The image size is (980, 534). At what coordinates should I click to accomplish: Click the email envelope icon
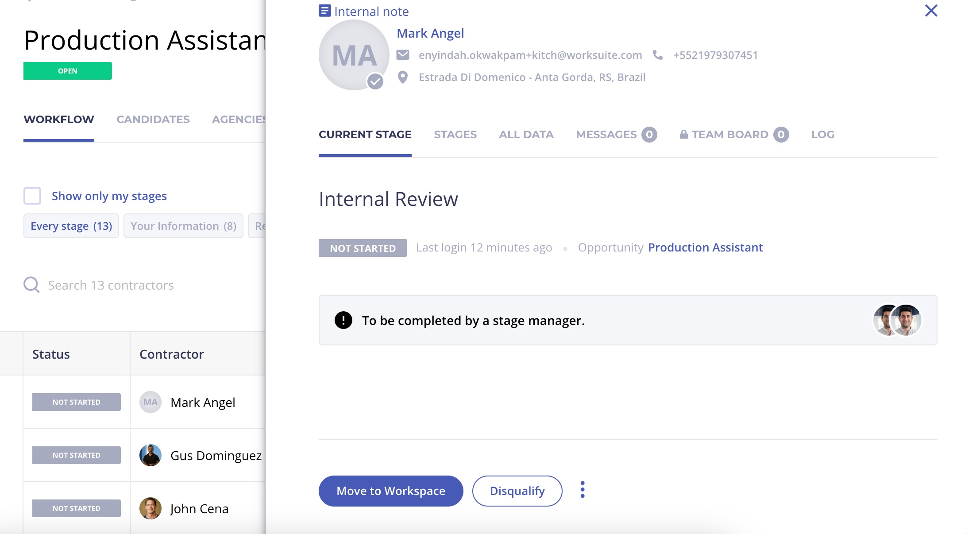[x=402, y=55]
